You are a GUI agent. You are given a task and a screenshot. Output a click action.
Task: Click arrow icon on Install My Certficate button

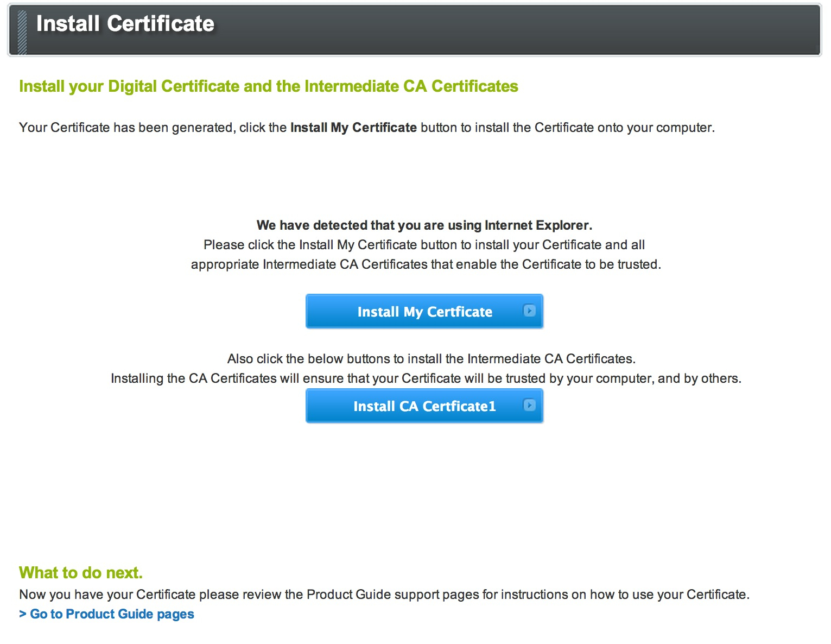point(529,311)
